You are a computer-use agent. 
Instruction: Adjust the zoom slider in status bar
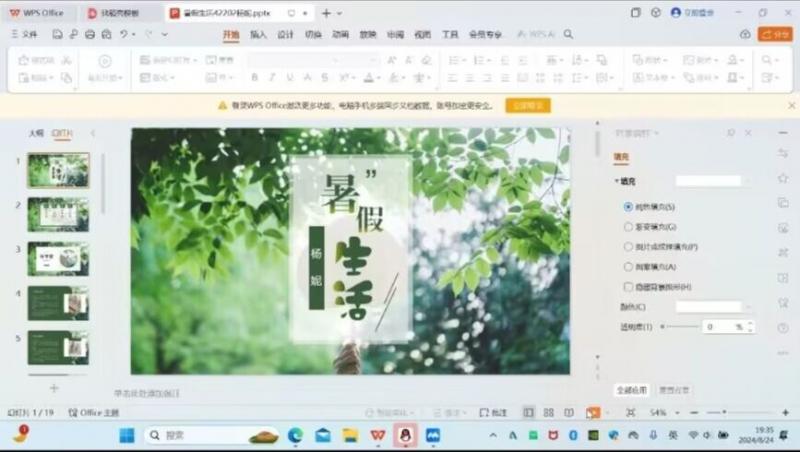point(739,412)
